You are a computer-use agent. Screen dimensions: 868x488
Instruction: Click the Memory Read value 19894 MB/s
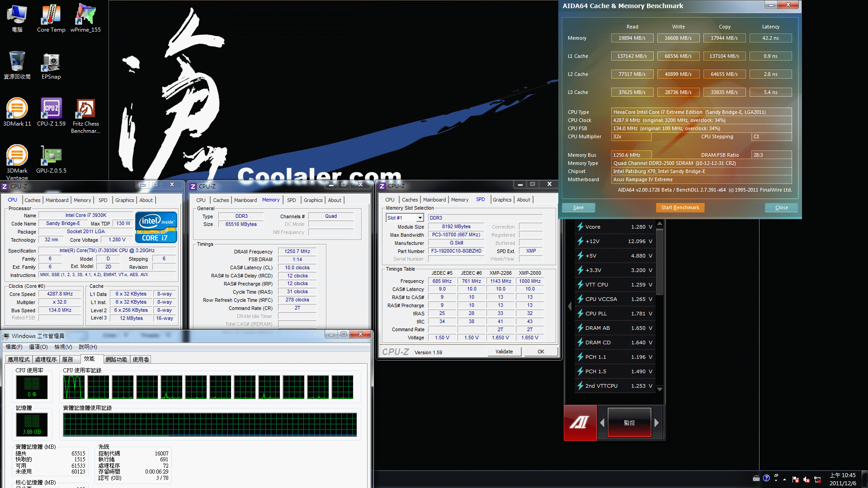click(x=632, y=38)
